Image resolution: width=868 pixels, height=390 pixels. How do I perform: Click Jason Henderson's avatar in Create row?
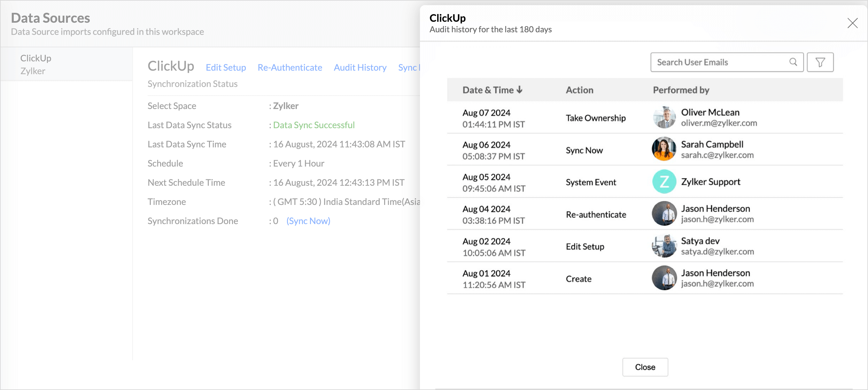(664, 278)
